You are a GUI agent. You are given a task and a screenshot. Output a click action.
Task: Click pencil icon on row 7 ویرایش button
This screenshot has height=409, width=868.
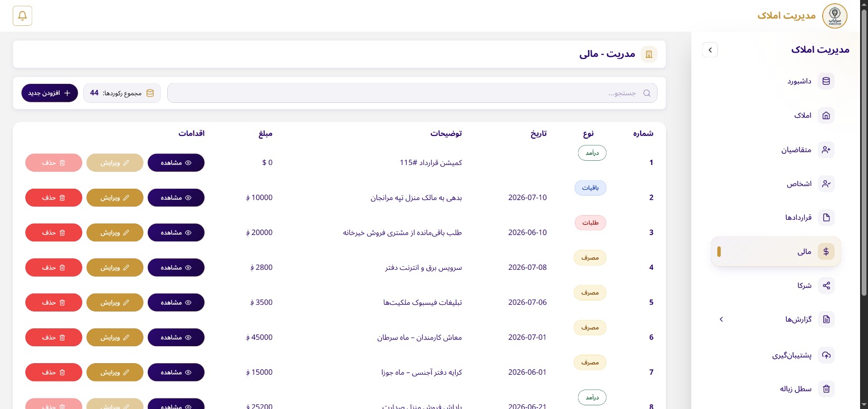(x=126, y=372)
